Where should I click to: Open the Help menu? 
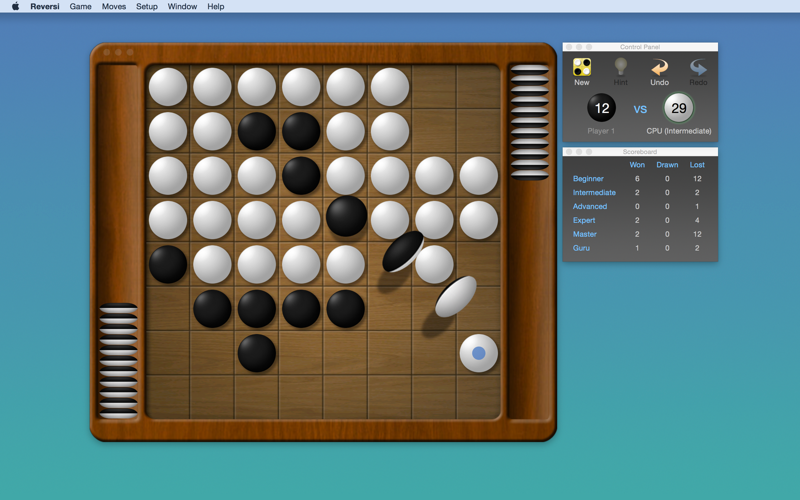point(215,6)
